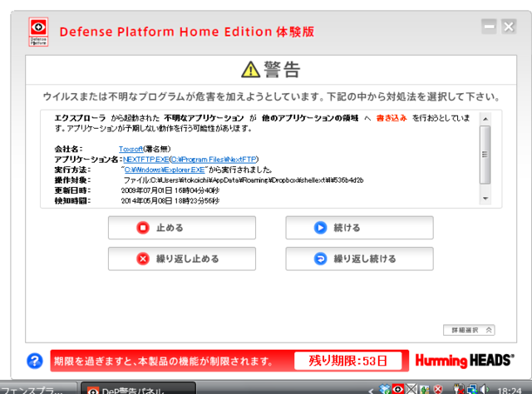Screen dimensions: 532x394
Task: Click the 止める (stop) button
Action: 182,228
